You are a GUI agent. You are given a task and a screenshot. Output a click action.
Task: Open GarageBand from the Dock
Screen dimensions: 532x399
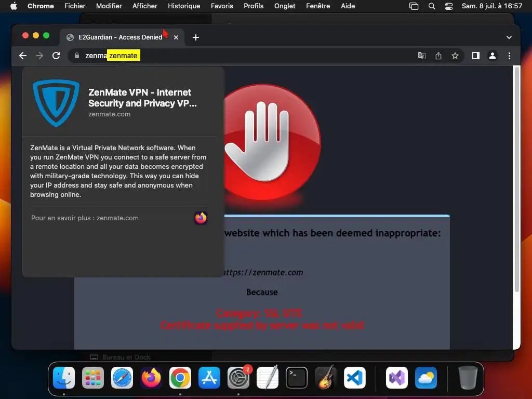(326, 377)
